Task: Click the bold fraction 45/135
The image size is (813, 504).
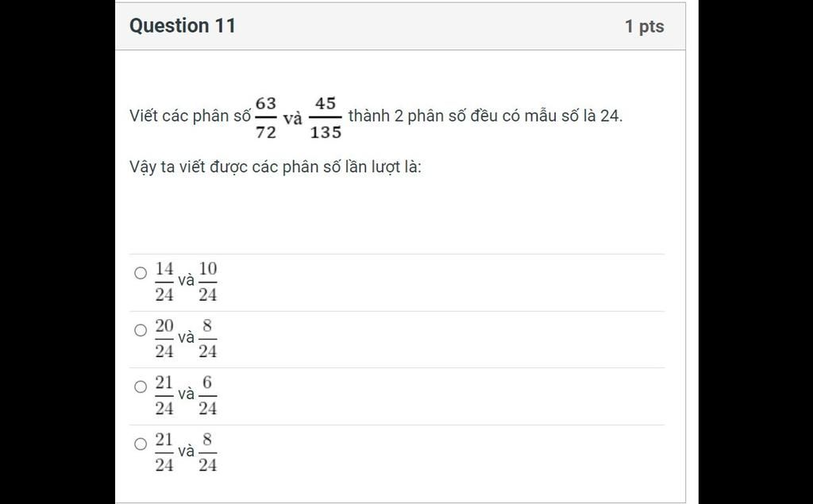Action: click(x=326, y=117)
